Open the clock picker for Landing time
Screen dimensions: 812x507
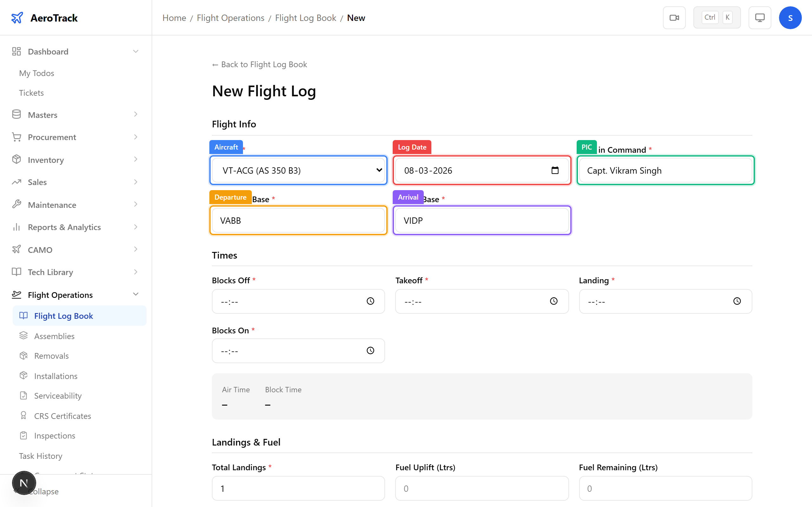(737, 301)
